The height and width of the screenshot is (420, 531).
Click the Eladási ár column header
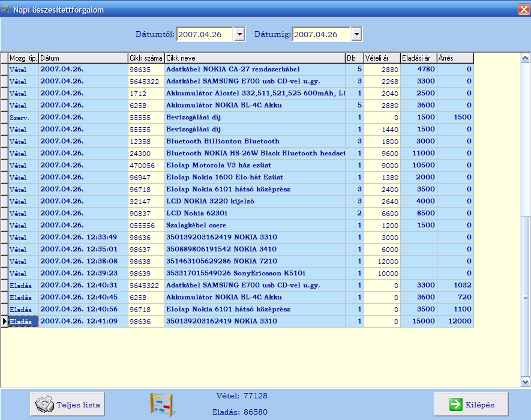point(419,58)
